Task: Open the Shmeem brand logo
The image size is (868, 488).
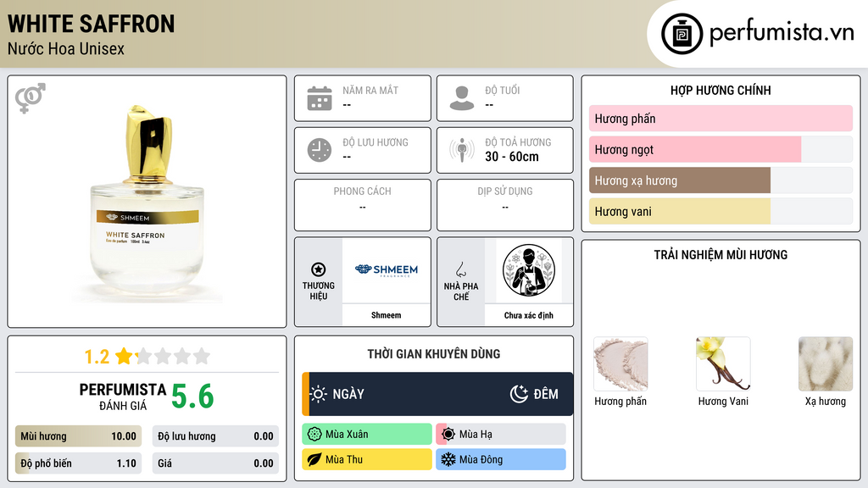Action: 387,270
